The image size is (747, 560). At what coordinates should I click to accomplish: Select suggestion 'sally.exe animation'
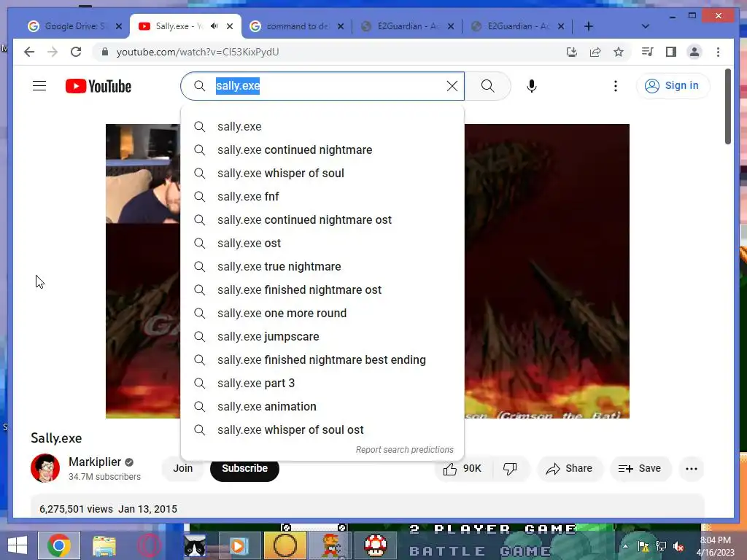tap(322, 407)
